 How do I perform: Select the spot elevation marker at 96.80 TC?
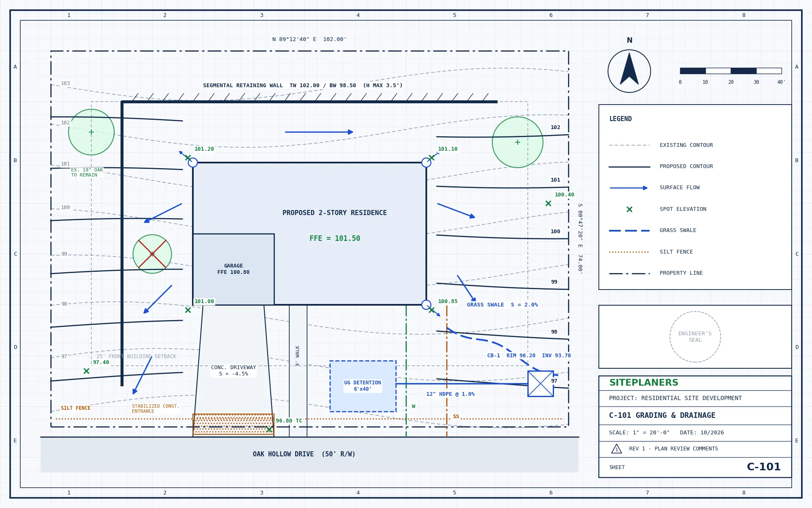[x=269, y=429]
